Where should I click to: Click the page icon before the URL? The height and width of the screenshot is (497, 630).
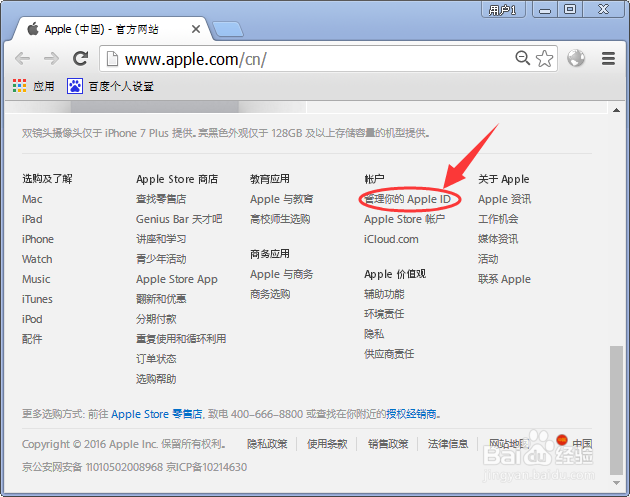pos(112,59)
